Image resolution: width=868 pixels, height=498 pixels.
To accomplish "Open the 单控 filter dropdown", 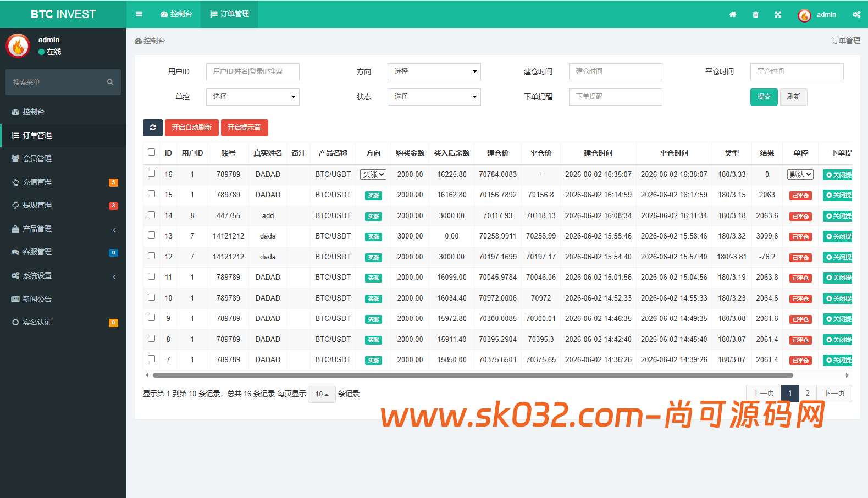I will [253, 97].
